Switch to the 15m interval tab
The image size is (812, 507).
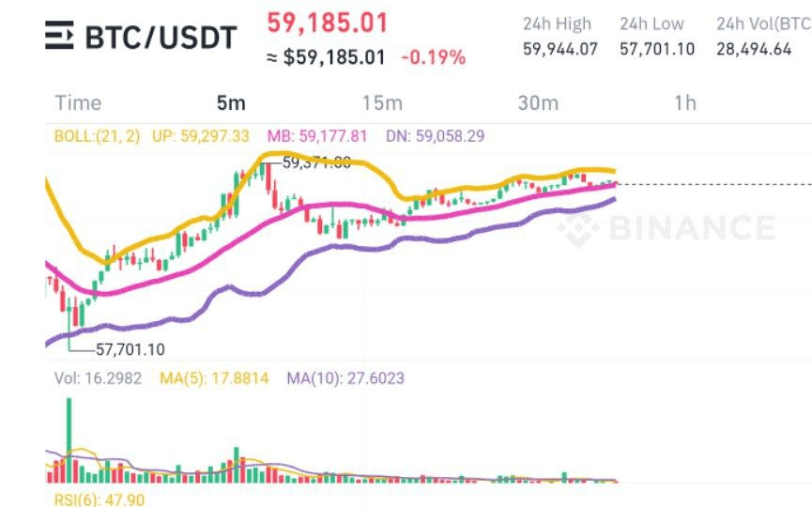pyautogui.click(x=382, y=103)
